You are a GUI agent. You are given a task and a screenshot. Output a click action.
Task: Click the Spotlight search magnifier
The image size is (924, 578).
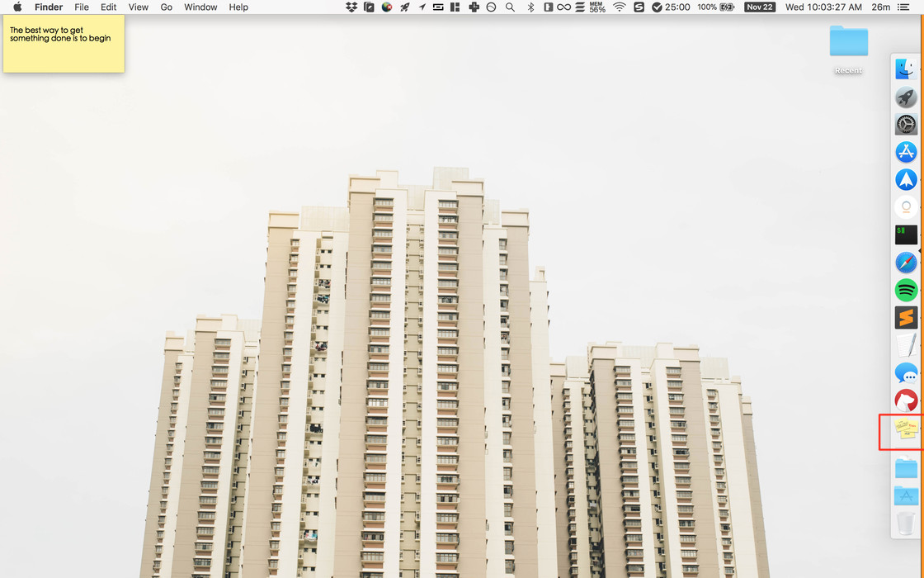click(x=510, y=7)
